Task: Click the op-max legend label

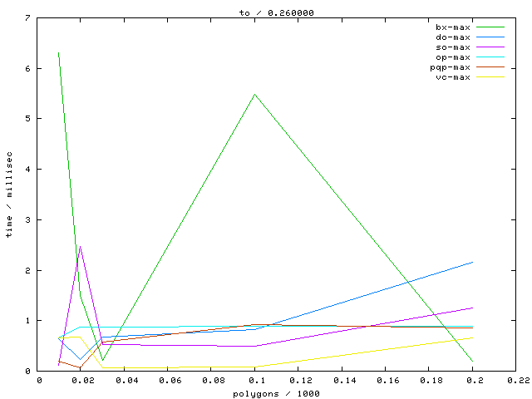Action: click(453, 57)
